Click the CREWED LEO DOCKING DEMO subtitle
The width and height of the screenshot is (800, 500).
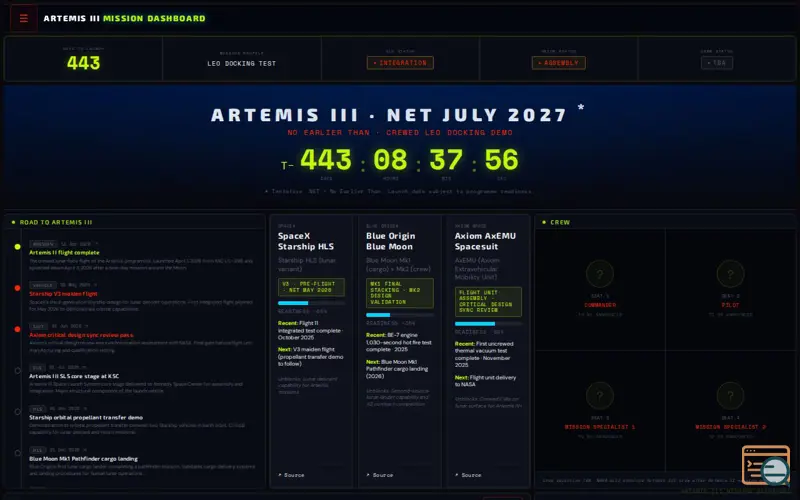click(449, 133)
